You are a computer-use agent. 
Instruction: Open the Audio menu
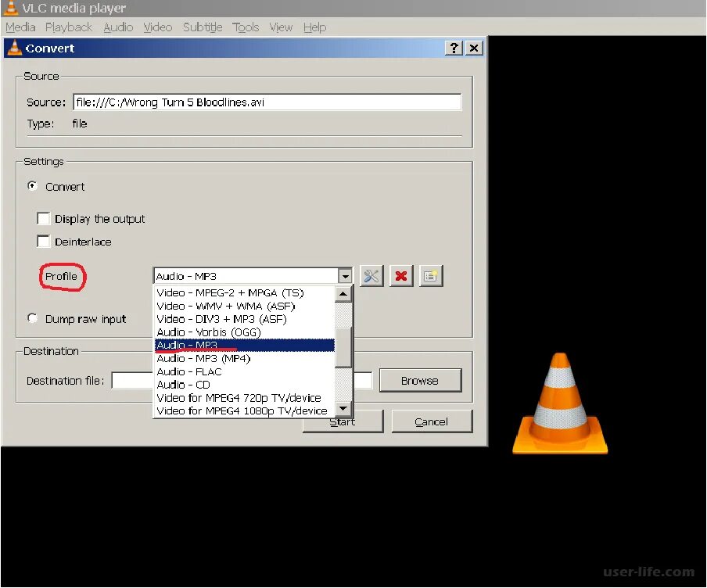point(118,27)
